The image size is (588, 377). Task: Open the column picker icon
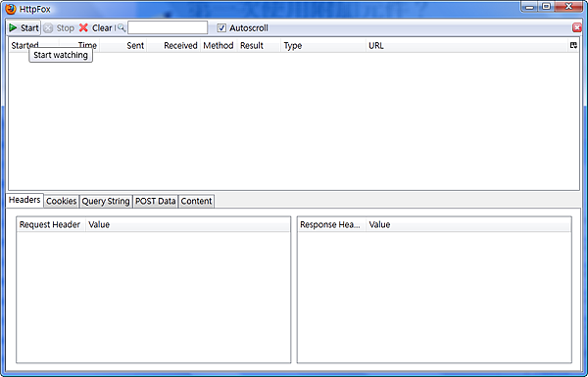(x=573, y=45)
